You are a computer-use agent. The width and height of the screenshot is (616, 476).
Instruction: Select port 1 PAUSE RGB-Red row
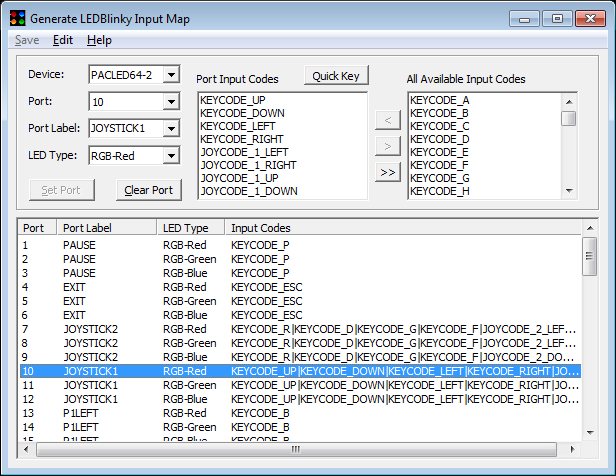point(301,245)
